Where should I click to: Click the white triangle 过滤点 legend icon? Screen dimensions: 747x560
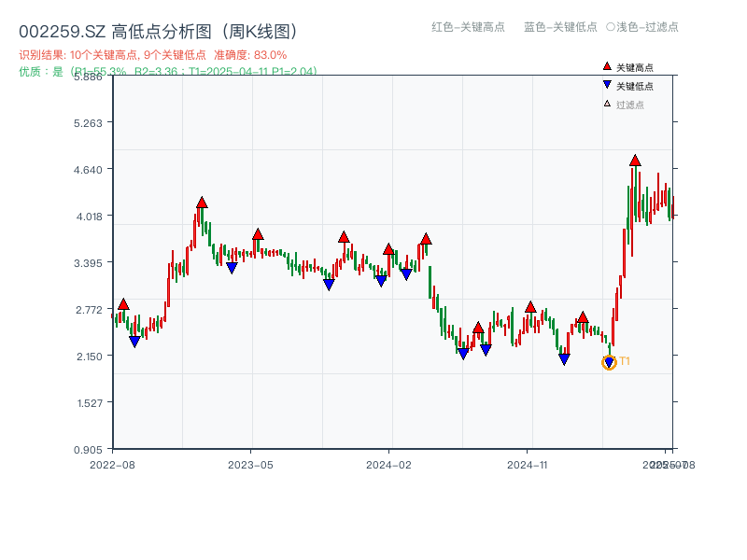pyautogui.click(x=607, y=105)
